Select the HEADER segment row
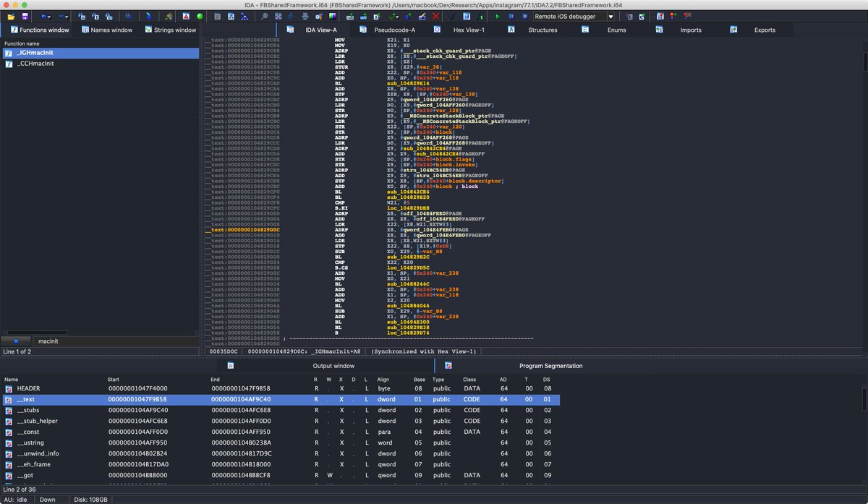This screenshot has width=868, height=504. 281,388
